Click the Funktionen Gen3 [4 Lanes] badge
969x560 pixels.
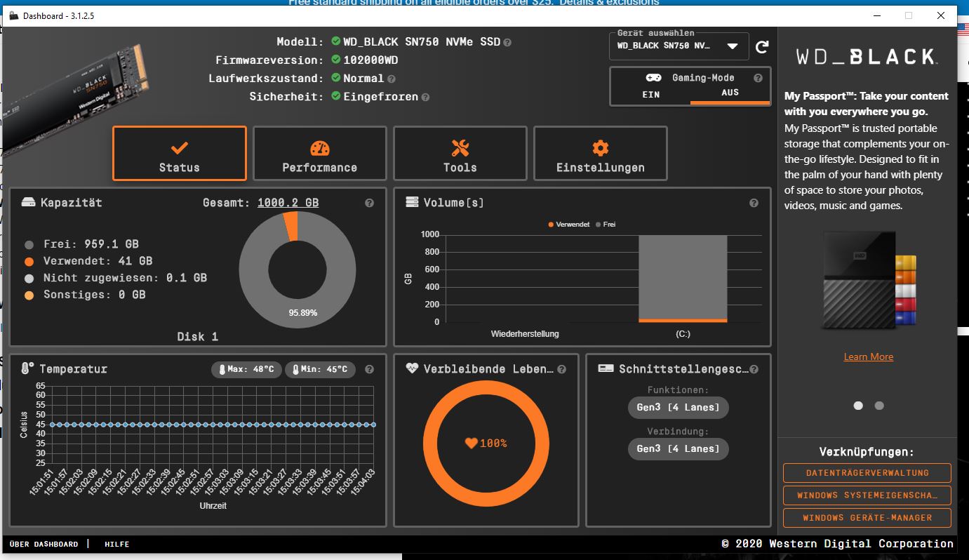coord(678,408)
